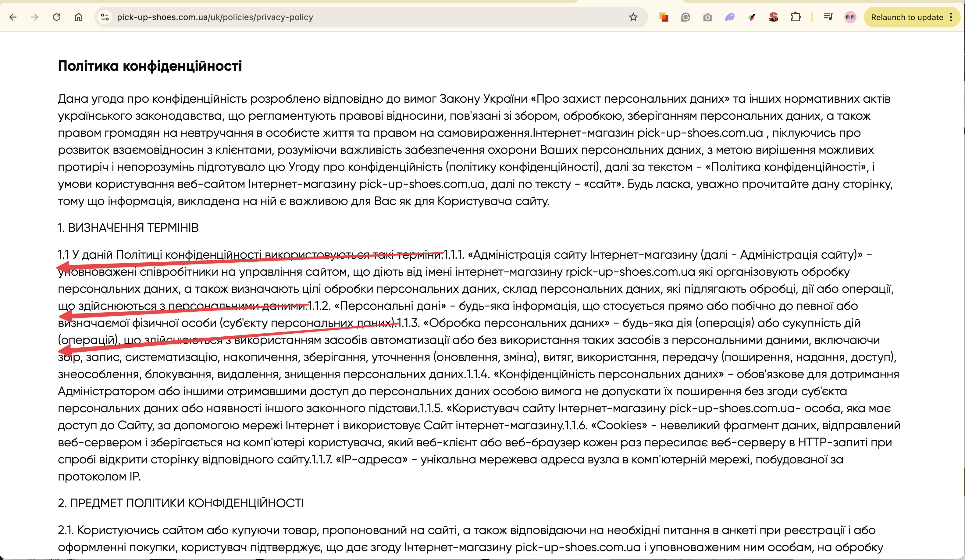Image resolution: width=965 pixels, height=560 pixels.
Task: Click the Політика конфіденційності heading
Action: pos(150,66)
